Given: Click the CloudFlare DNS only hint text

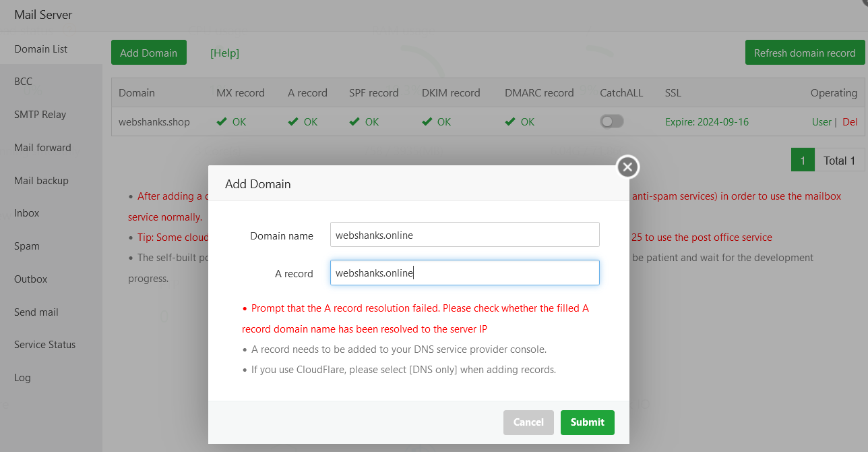Looking at the screenshot, I should (x=404, y=370).
